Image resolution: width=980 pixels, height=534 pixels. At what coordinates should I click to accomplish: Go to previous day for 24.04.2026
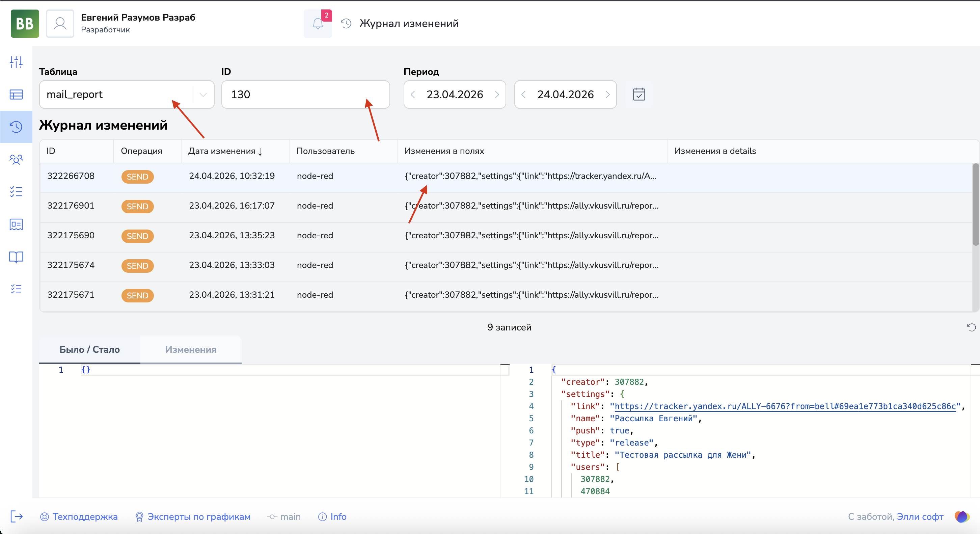[x=523, y=95]
